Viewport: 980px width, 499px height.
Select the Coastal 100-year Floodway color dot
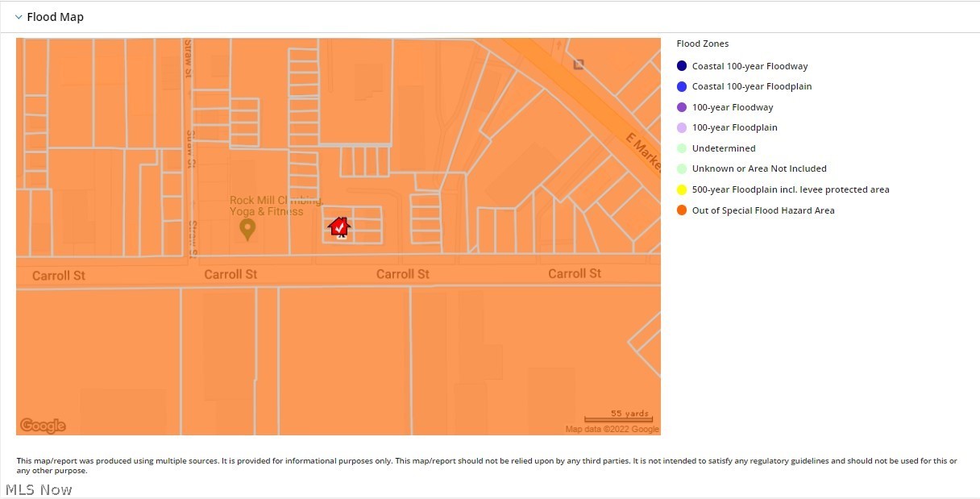[x=682, y=66]
